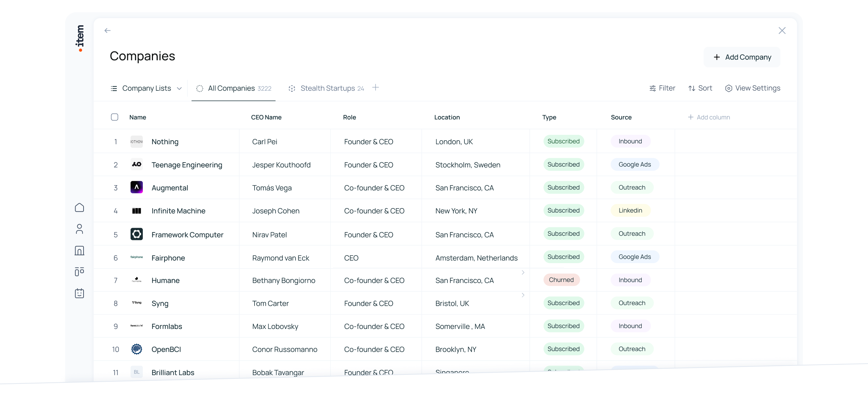Click plus icon to add new list tab
This screenshot has height=407, width=868.
pyautogui.click(x=376, y=87)
